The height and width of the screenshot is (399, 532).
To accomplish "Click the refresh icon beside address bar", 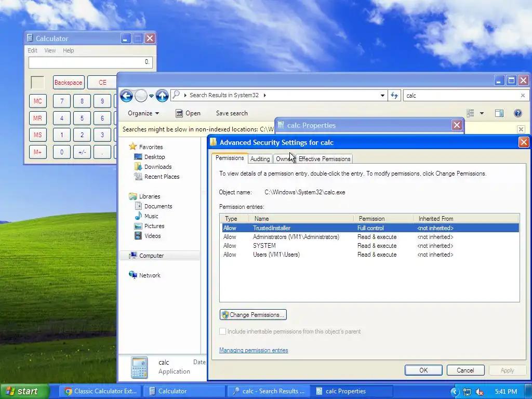I will point(394,96).
